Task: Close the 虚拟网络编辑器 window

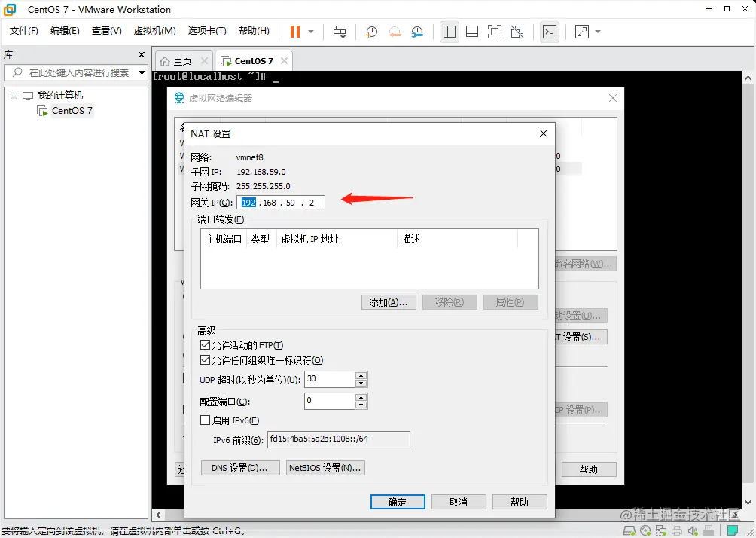Action: coord(613,98)
